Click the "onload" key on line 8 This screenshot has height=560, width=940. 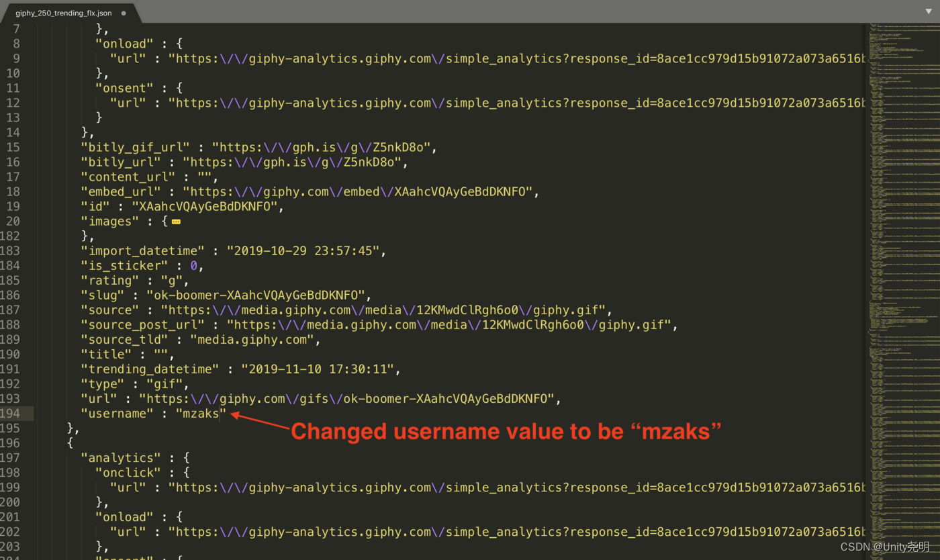(x=125, y=44)
